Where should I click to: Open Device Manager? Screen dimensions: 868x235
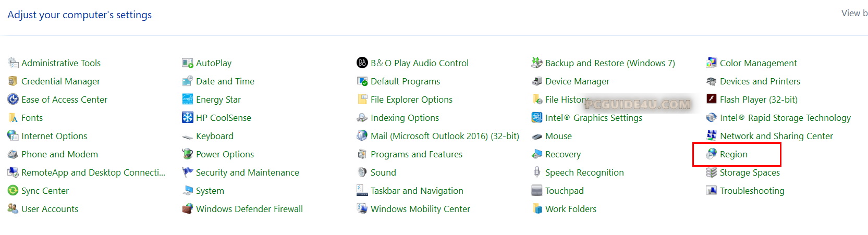tap(577, 81)
